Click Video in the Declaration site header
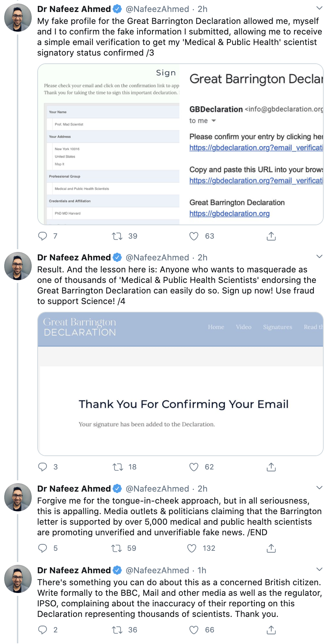The height and width of the screenshot is (644, 330). click(243, 327)
